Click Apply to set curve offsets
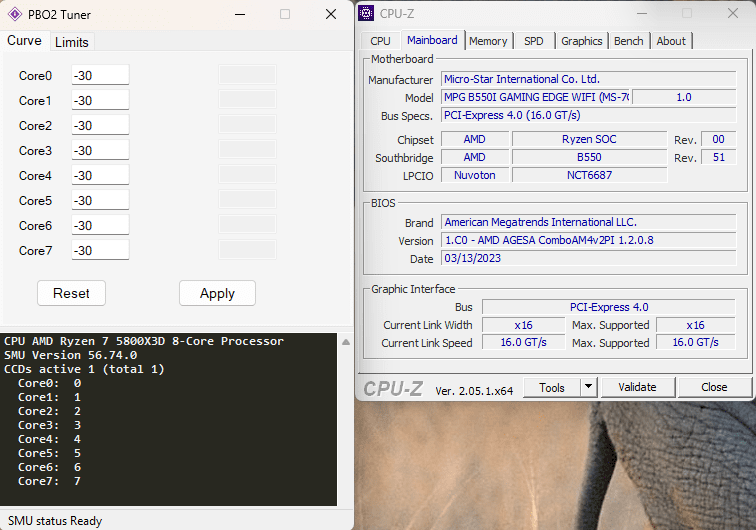This screenshot has height=530, width=756. point(217,293)
